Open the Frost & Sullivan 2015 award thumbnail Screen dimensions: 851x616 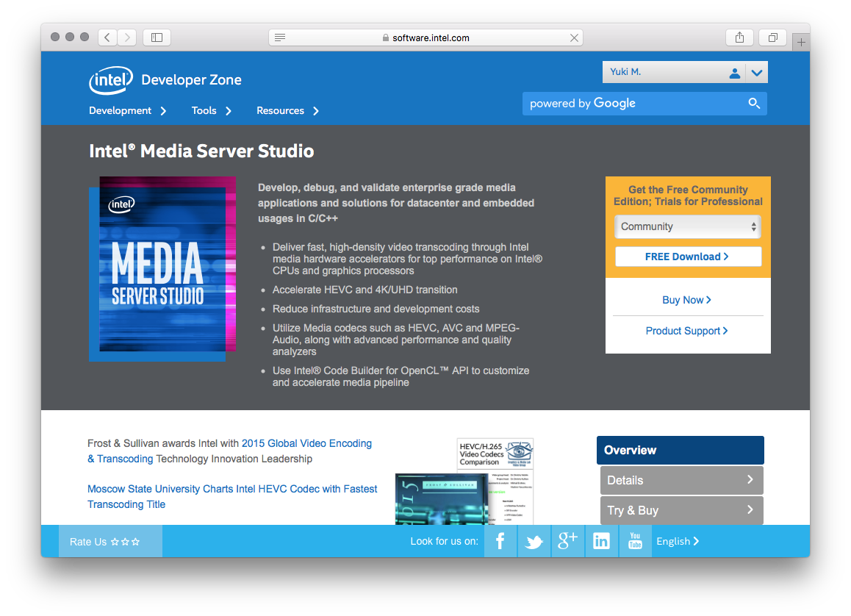pos(441,499)
